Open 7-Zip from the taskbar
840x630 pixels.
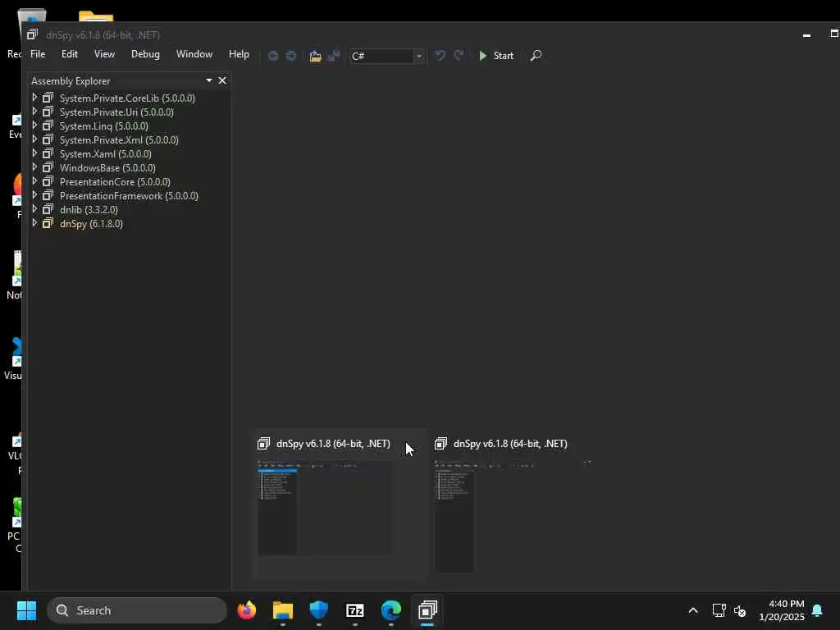click(355, 610)
